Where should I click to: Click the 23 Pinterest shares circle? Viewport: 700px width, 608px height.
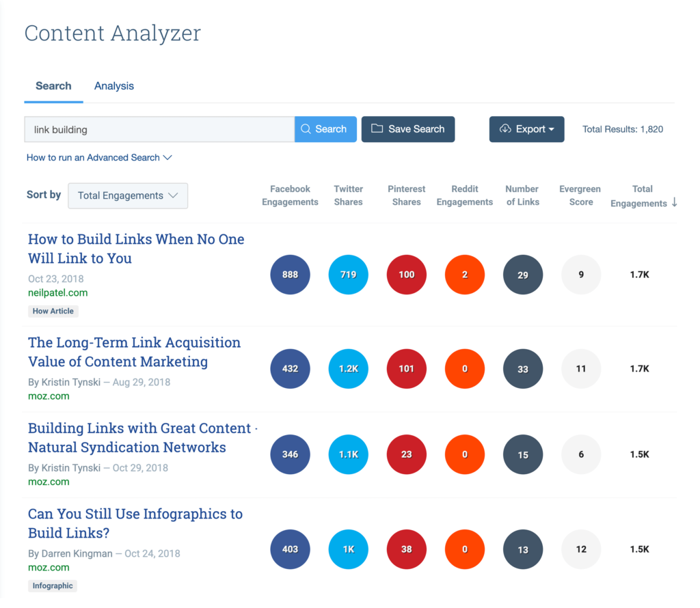click(x=407, y=454)
